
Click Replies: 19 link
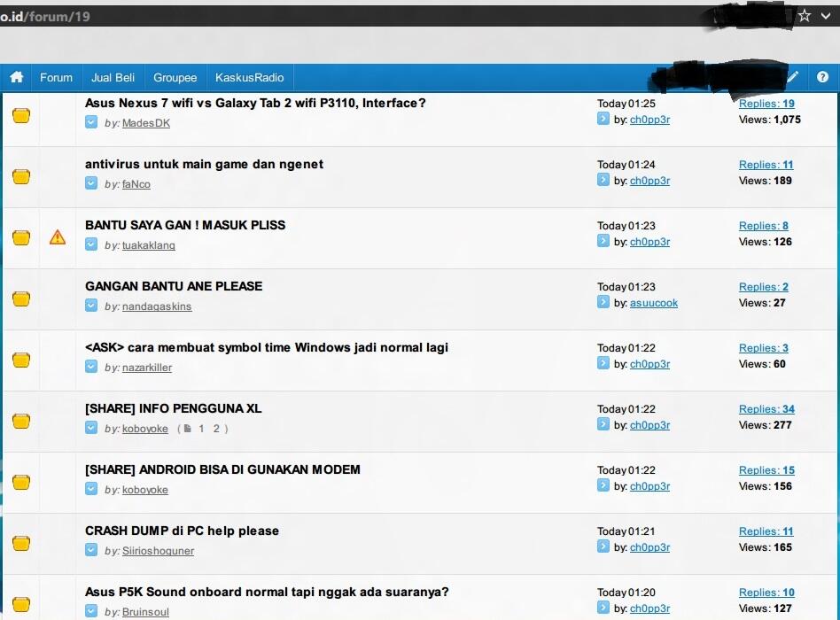tap(766, 104)
